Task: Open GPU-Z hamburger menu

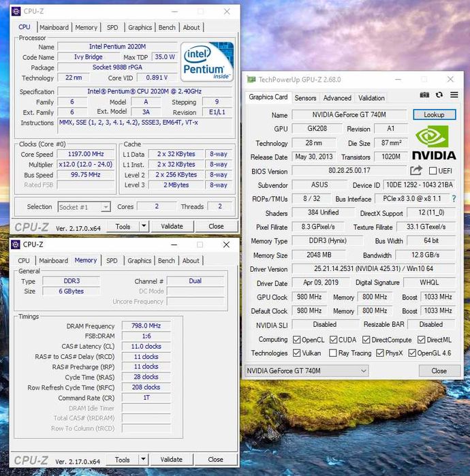Action: point(454,95)
